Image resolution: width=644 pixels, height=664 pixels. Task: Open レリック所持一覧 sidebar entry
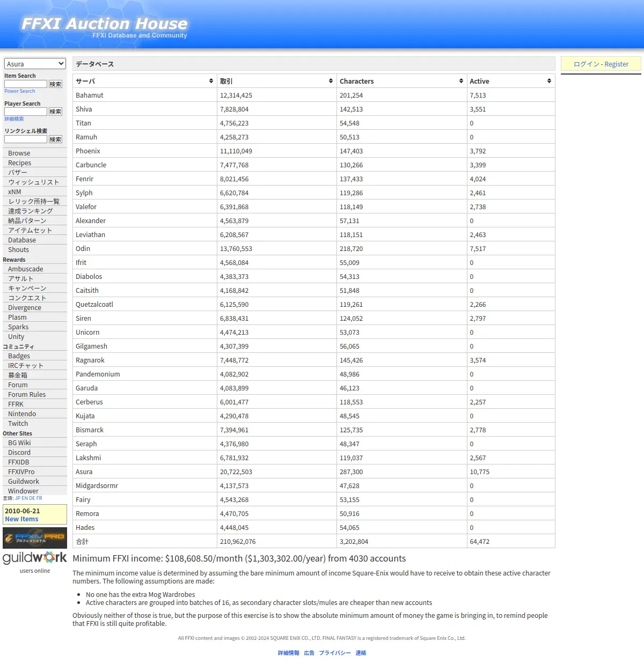(x=35, y=201)
